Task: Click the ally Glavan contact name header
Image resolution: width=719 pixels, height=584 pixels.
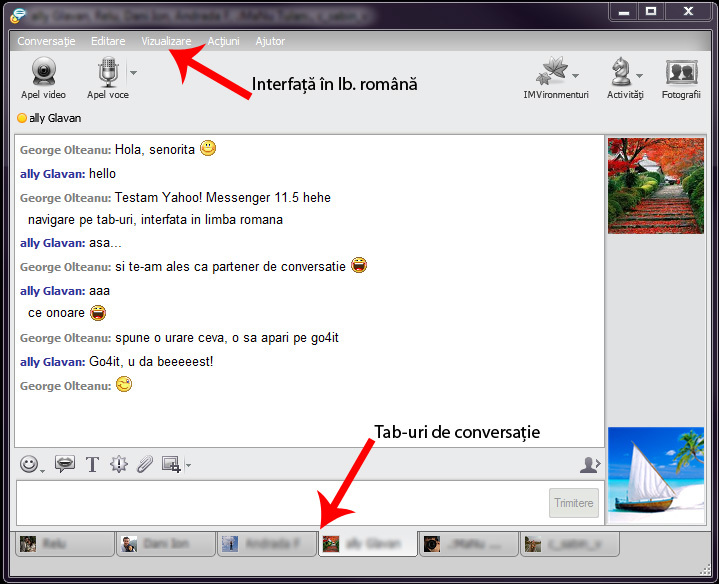Action: point(55,118)
